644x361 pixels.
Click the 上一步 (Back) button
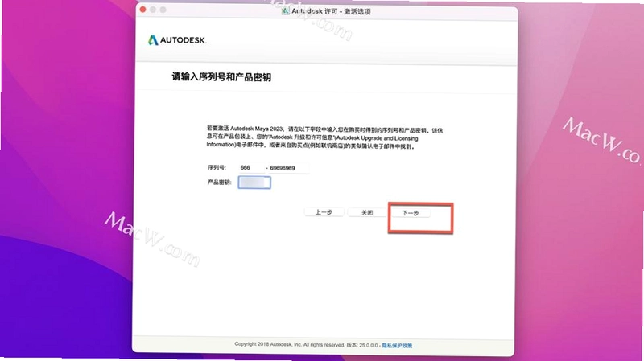pyautogui.click(x=324, y=212)
